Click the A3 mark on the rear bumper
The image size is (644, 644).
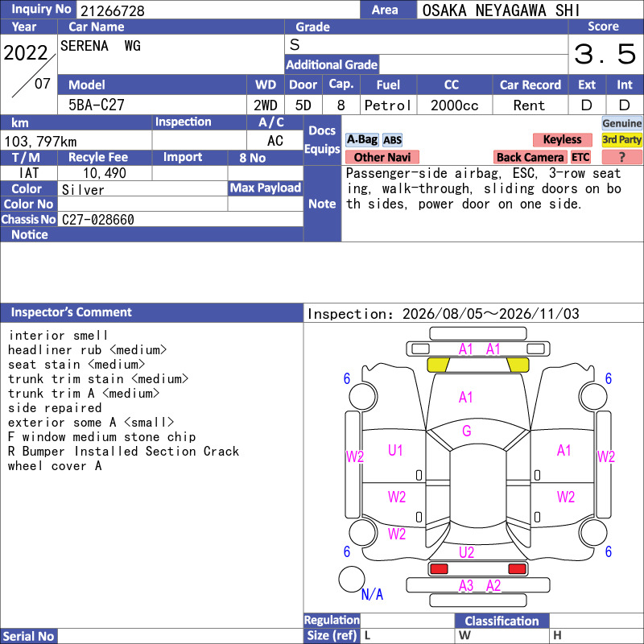(466, 586)
